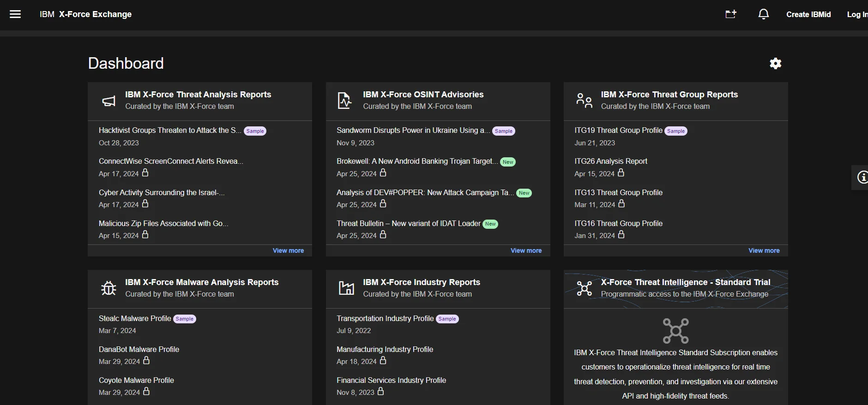868x405 pixels.
Task: Open Stealc Malware Profile
Action: (135, 318)
